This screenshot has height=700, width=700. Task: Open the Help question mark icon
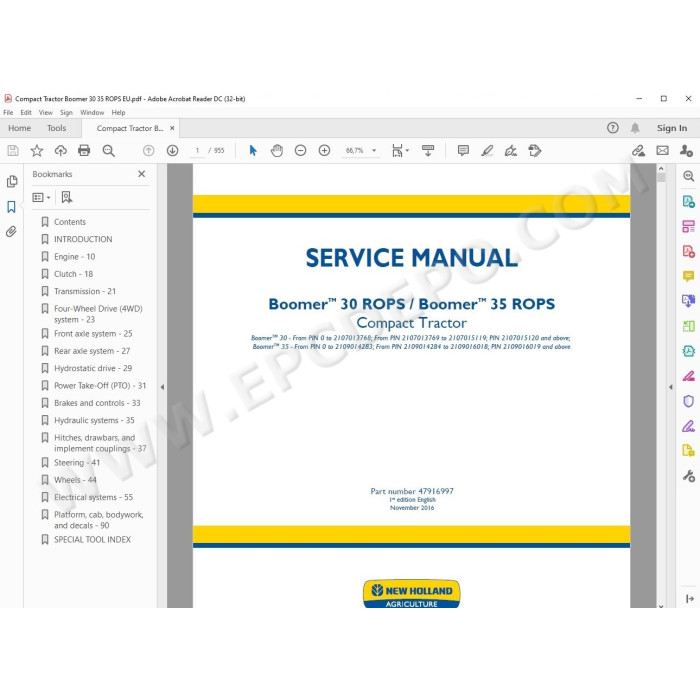coord(612,128)
